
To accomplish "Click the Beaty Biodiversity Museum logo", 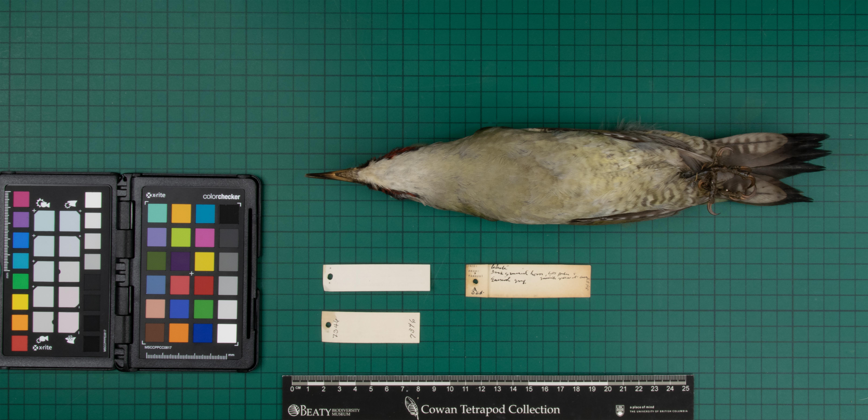I will [324, 411].
